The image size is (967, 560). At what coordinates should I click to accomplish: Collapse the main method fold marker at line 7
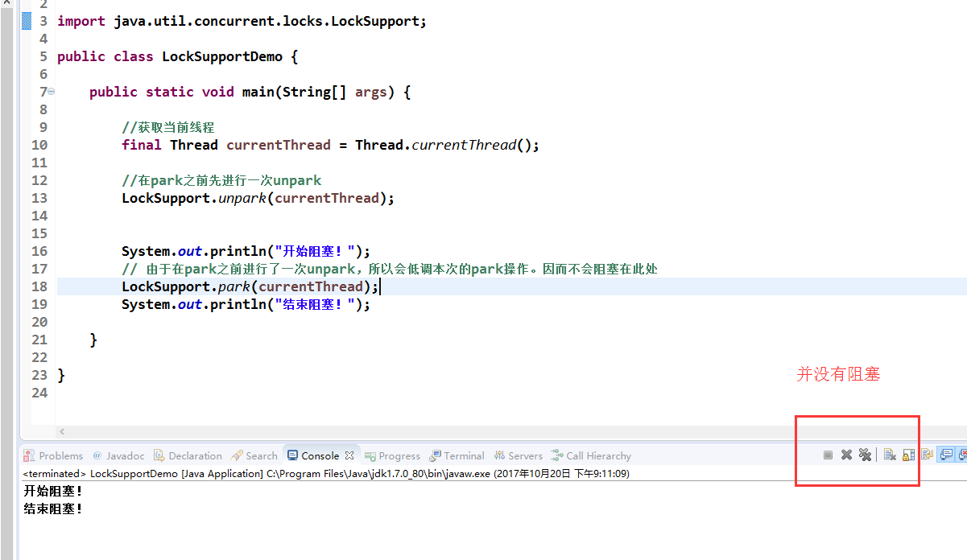[52, 92]
